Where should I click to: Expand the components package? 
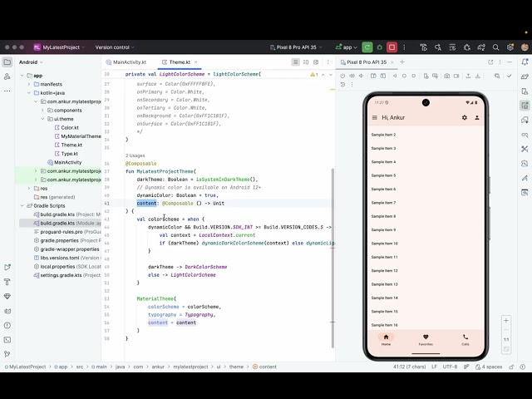(42, 111)
